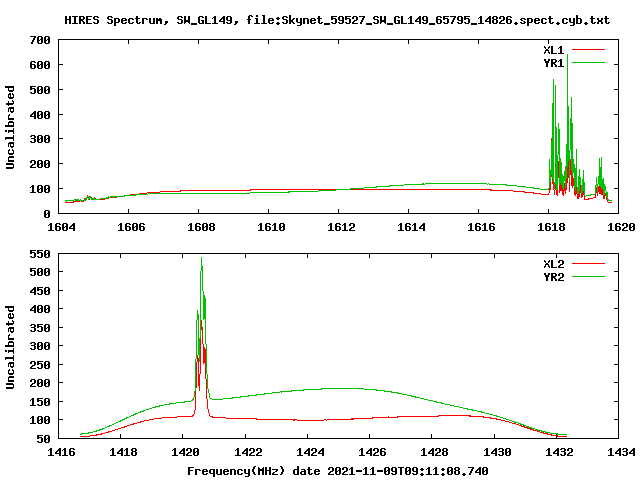Screen dimensions: 640x480
Task: Click the 1426 x-axis tick label
Action: click(x=372, y=452)
